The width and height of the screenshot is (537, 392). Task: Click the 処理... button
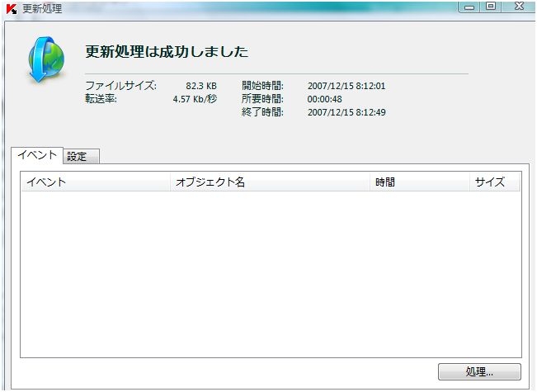tap(479, 372)
